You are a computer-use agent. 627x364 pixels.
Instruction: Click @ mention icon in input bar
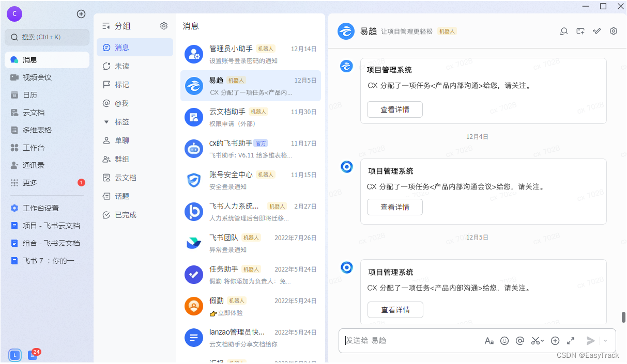click(x=520, y=341)
